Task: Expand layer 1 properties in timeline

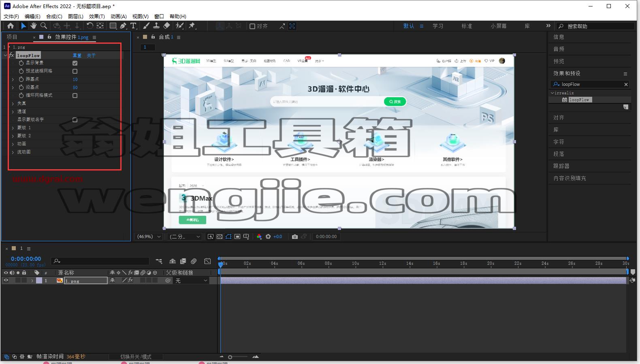Action: [x=32, y=281]
